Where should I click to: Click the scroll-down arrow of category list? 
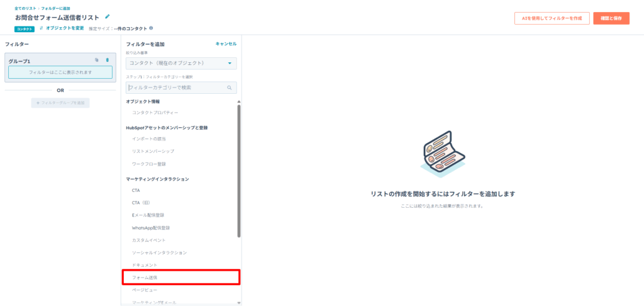click(x=239, y=303)
